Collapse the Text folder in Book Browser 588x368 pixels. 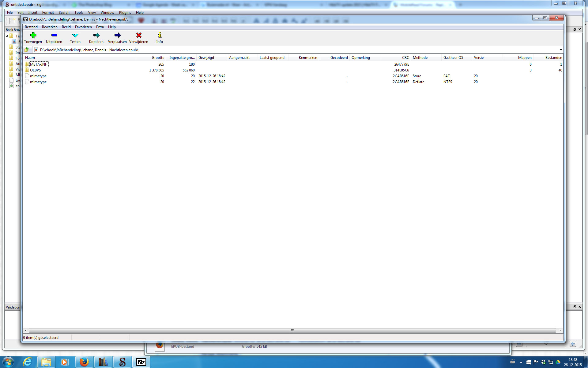(7, 36)
